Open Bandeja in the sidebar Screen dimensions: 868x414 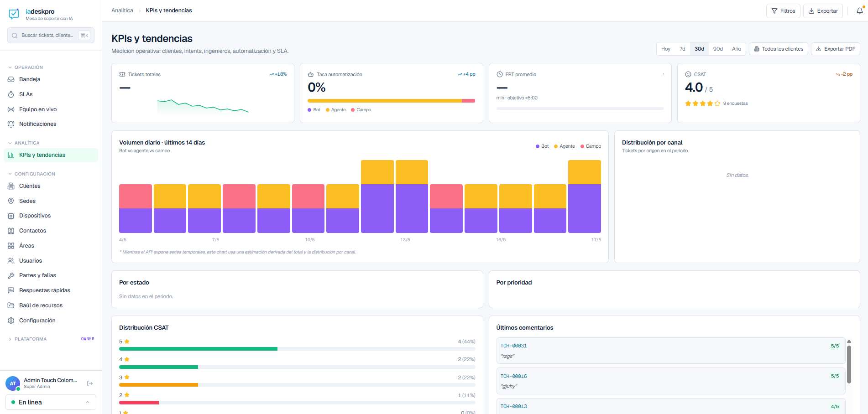coord(51,79)
